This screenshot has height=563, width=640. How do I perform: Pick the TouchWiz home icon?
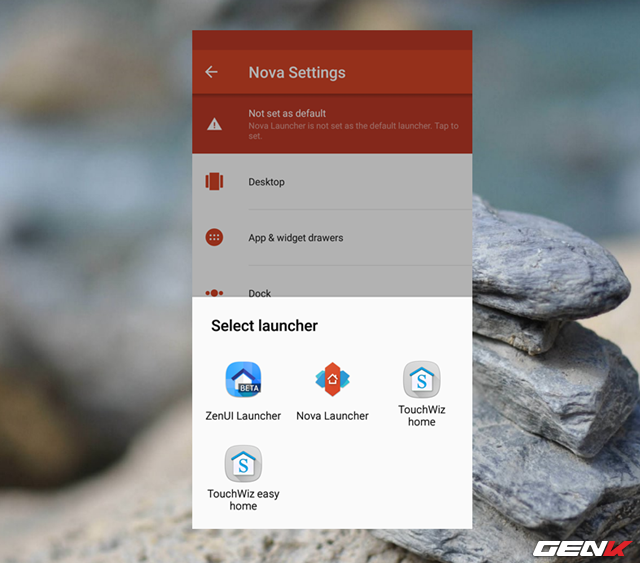point(421,380)
